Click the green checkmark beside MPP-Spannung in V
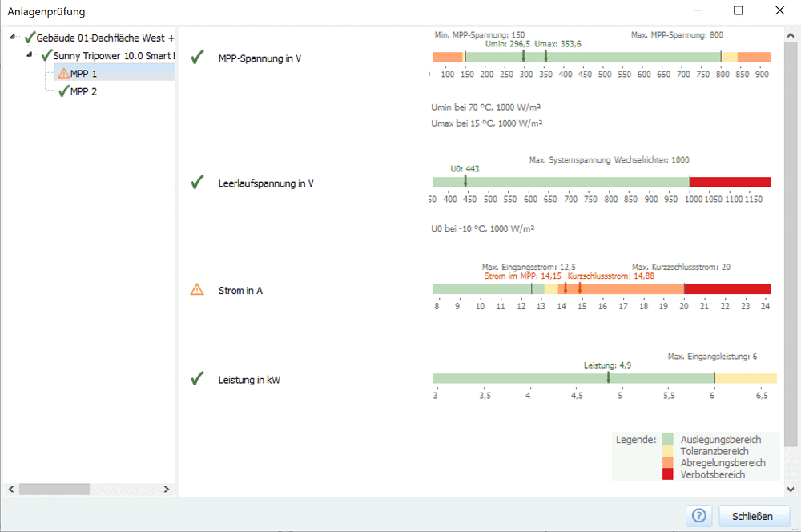Viewport: 801px width, 532px height. point(197,58)
